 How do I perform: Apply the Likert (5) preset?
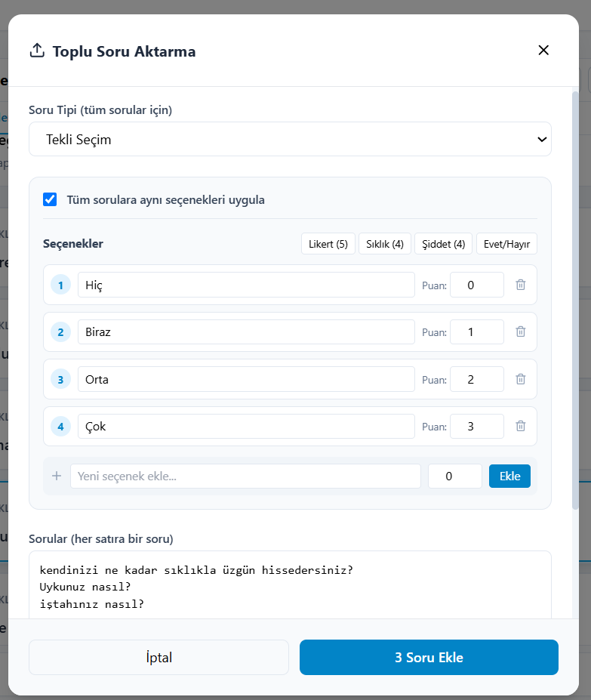(328, 244)
